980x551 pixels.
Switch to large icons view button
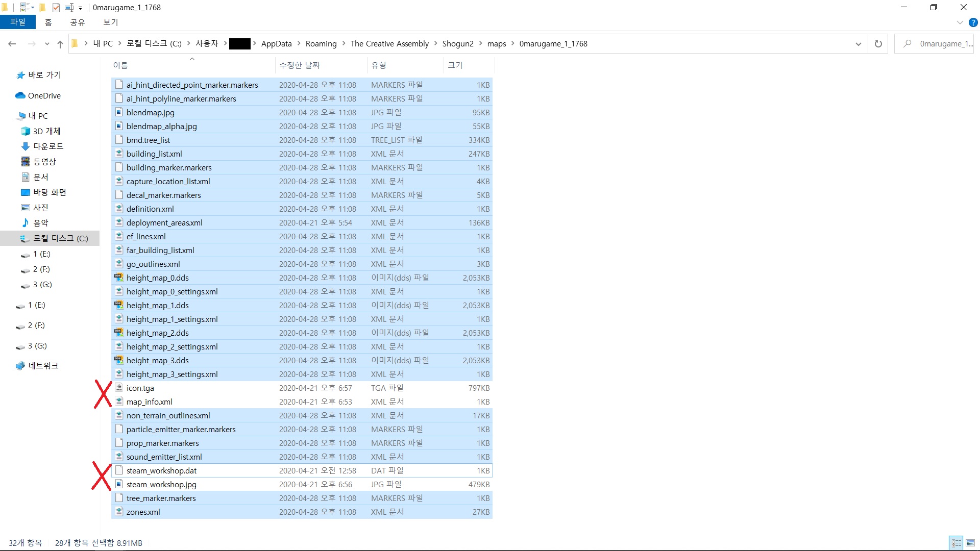coord(970,543)
